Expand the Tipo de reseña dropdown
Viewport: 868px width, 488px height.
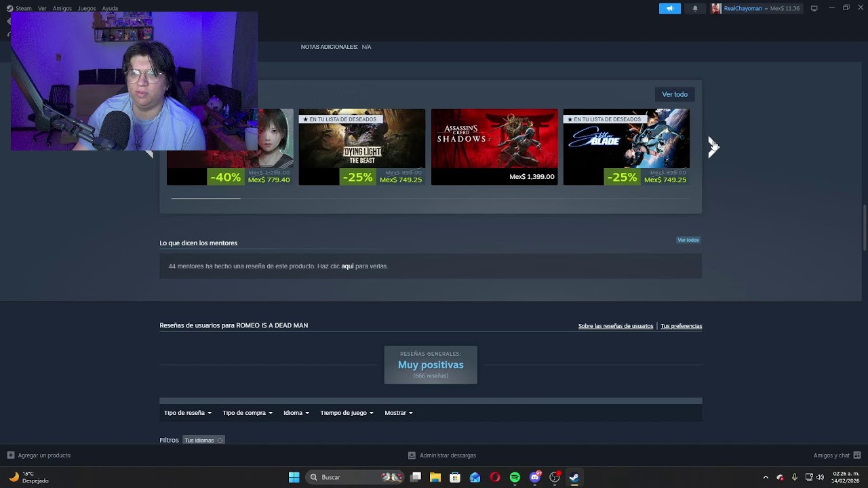pos(188,413)
